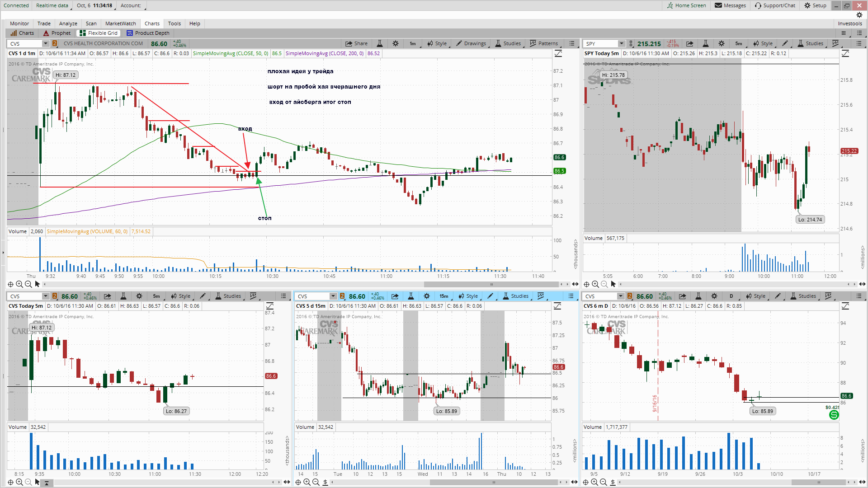The height and width of the screenshot is (488, 868).
Task: Click the green dollar dividend marker on daily chart
Action: [x=834, y=415]
